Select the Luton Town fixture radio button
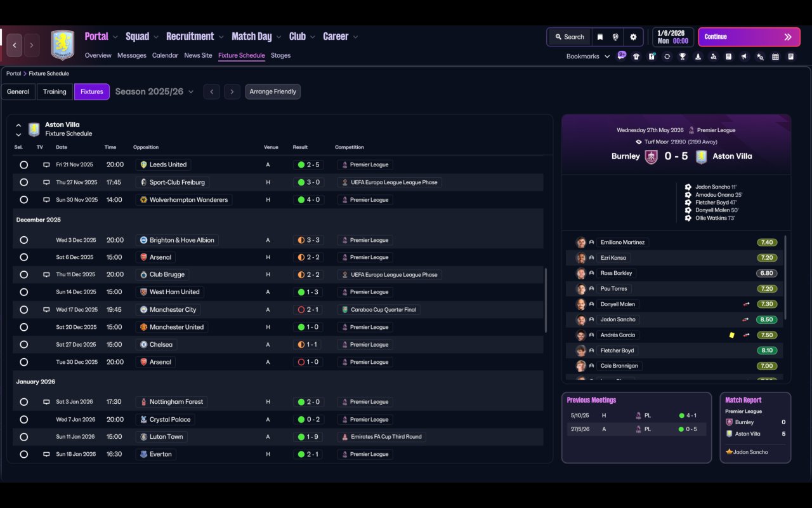This screenshot has height=508, width=812. (23, 437)
